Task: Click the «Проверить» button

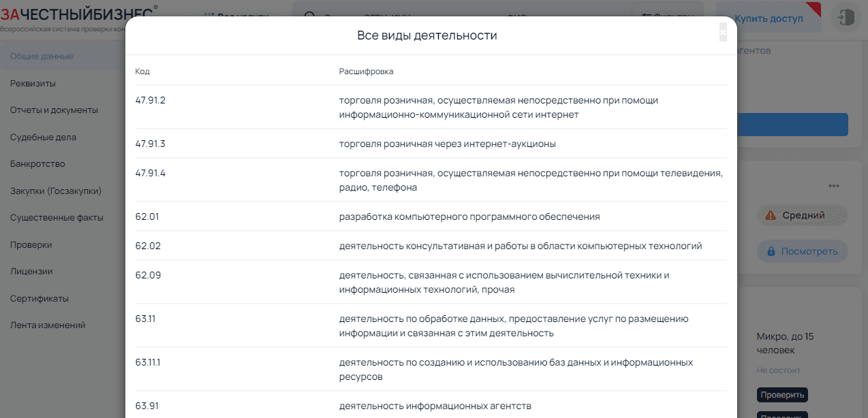Action: click(x=781, y=395)
